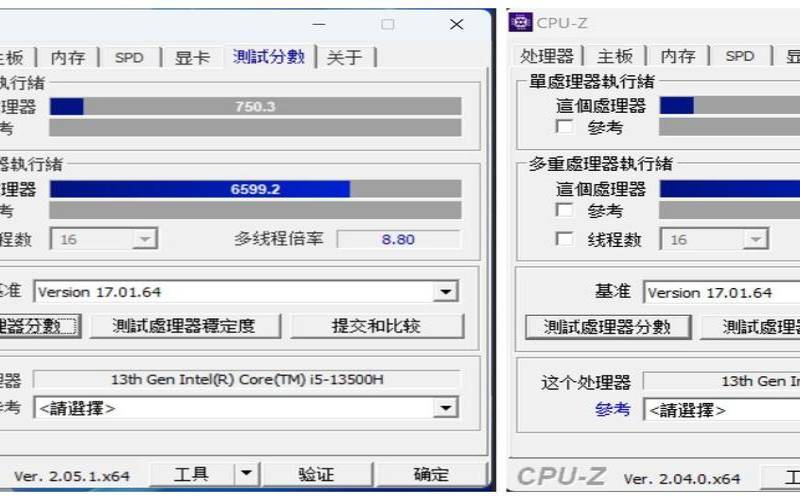
Task: Click single-thread reference bar in left window
Action: click(255, 128)
